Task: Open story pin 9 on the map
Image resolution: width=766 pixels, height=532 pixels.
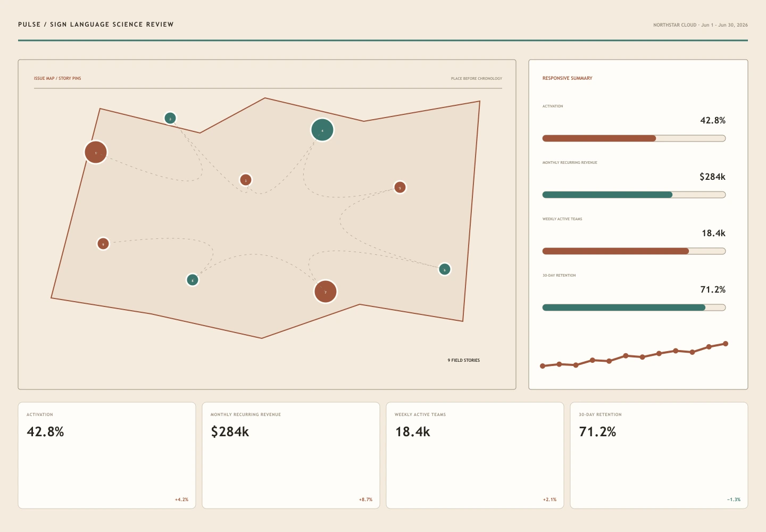Action: coord(103,244)
